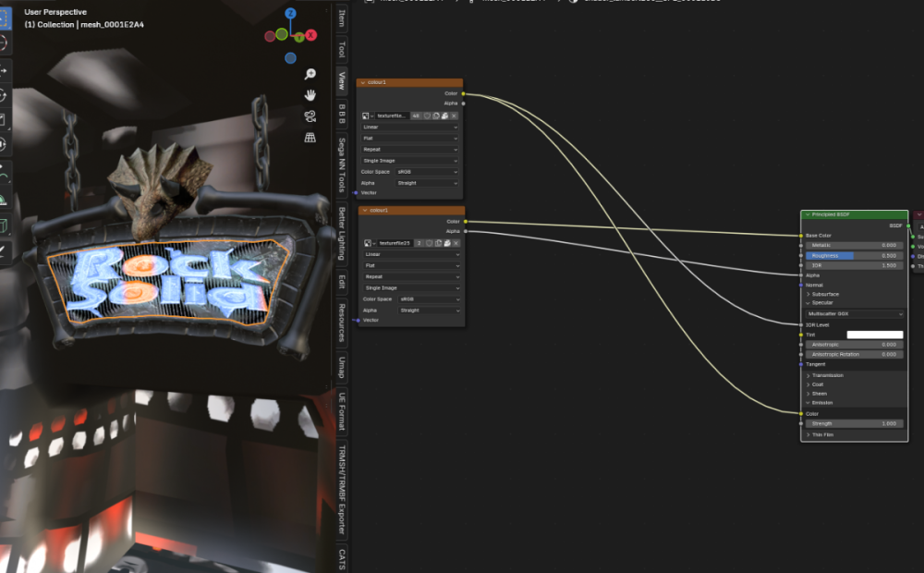
Task: Click user count 48 on upper colour1 node
Action: pyautogui.click(x=416, y=116)
